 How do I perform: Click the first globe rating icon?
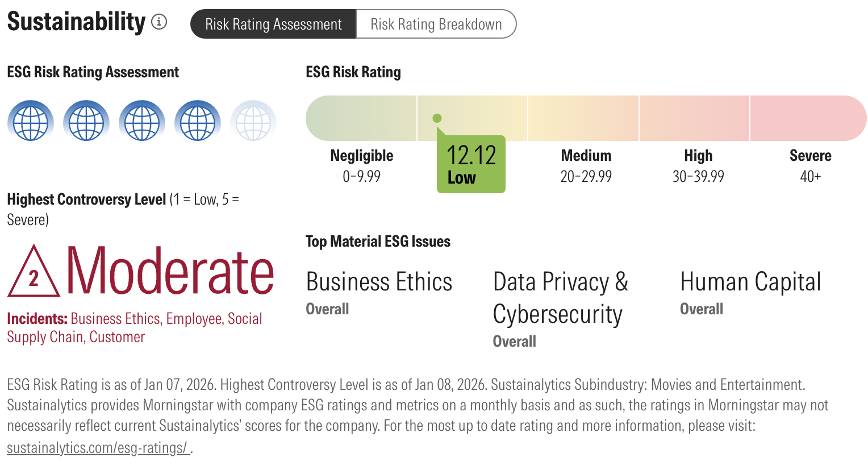tap(31, 120)
